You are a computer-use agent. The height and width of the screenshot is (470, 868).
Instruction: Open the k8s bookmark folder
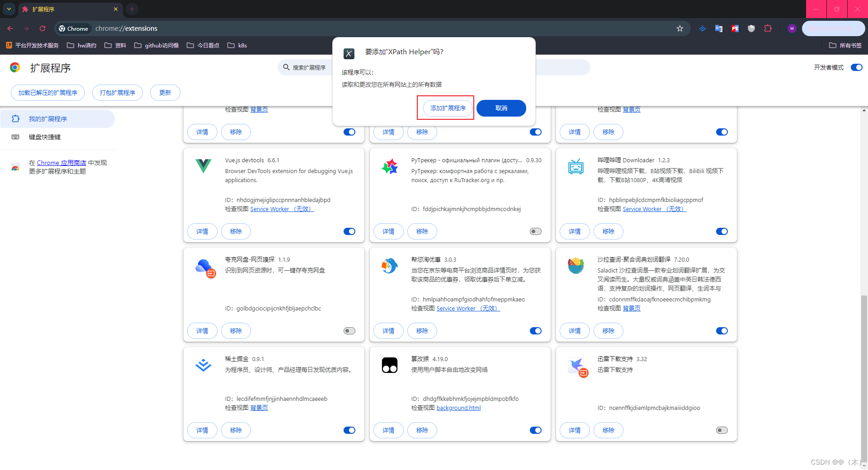pos(237,45)
